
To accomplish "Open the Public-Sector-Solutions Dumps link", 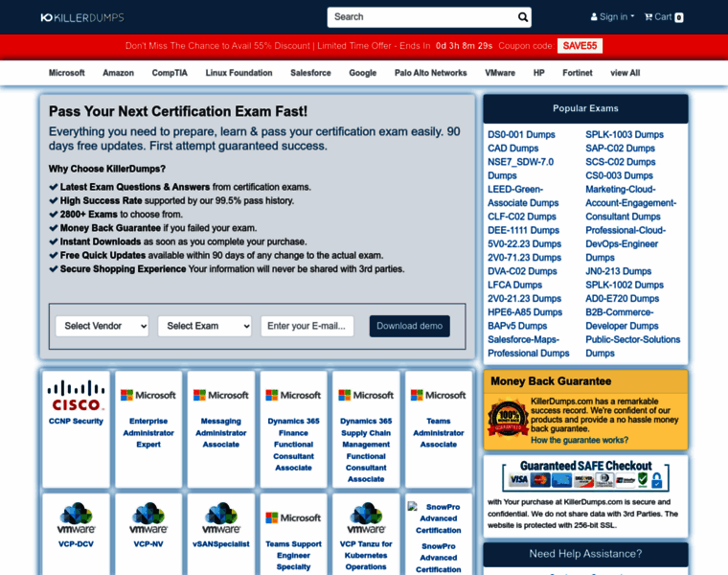I will tap(633, 347).
